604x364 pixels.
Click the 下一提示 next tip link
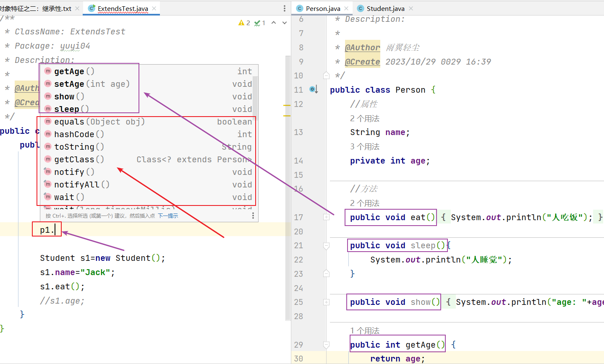click(168, 216)
